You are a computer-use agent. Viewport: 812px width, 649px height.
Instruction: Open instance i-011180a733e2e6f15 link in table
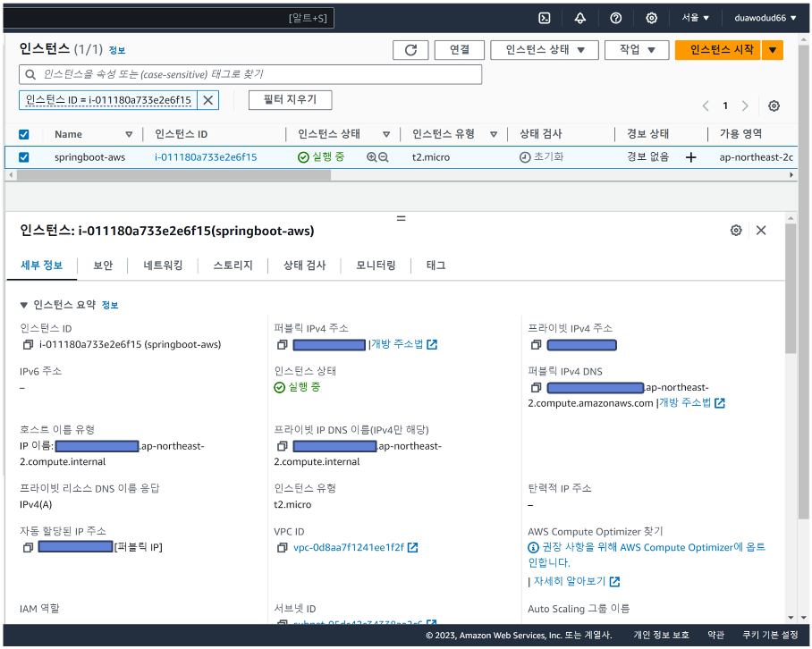pos(206,157)
